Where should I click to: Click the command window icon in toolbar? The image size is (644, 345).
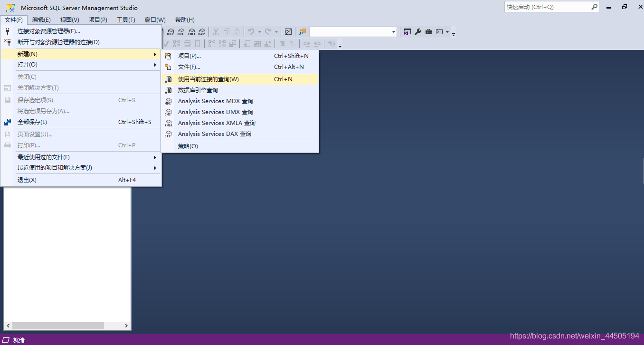[x=439, y=32]
